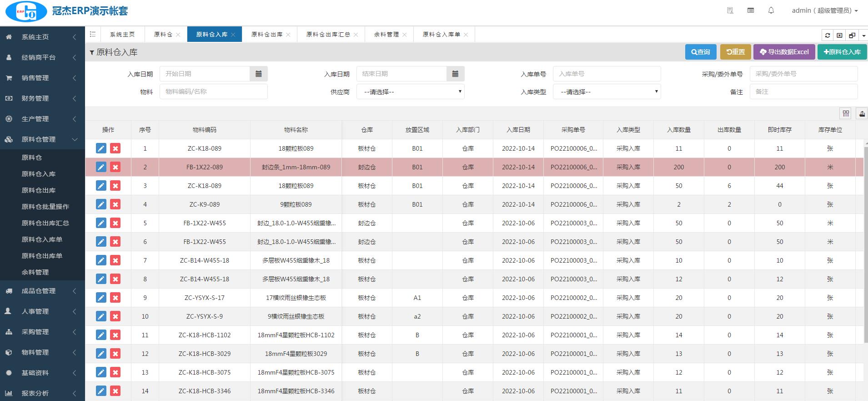Open the start date calendar picker
This screenshot has height=401, width=868.
(258, 74)
